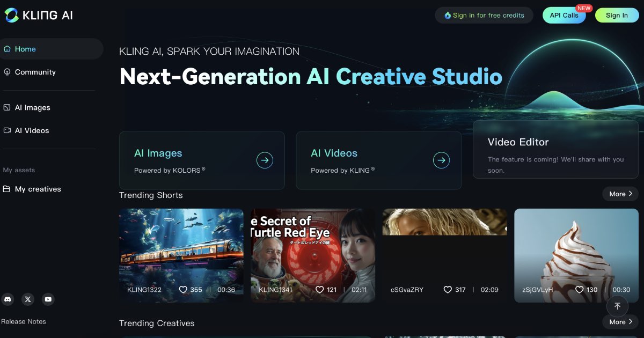Open the API Calls button
Viewport: 644px width, 338px height.
click(x=564, y=15)
